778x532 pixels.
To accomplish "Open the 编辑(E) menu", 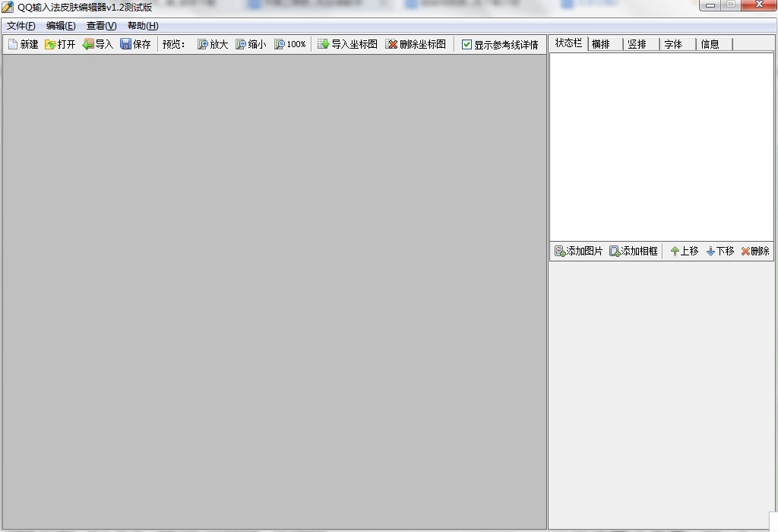I will point(61,26).
